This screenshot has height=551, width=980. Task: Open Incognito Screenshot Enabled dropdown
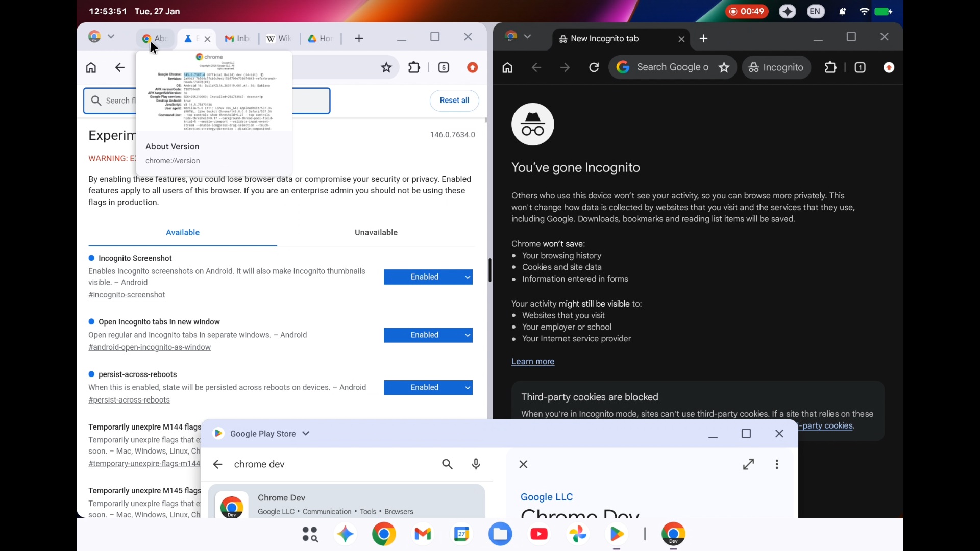428,277
